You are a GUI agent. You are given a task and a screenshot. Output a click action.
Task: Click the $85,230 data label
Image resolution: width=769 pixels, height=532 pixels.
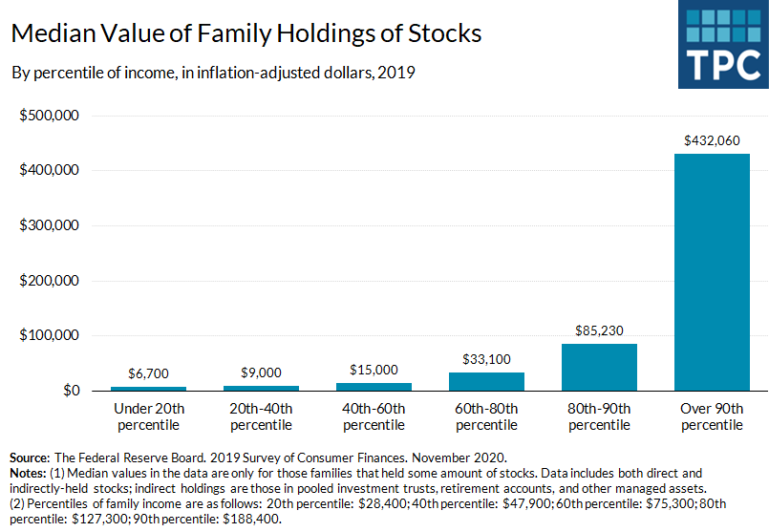[x=599, y=330]
